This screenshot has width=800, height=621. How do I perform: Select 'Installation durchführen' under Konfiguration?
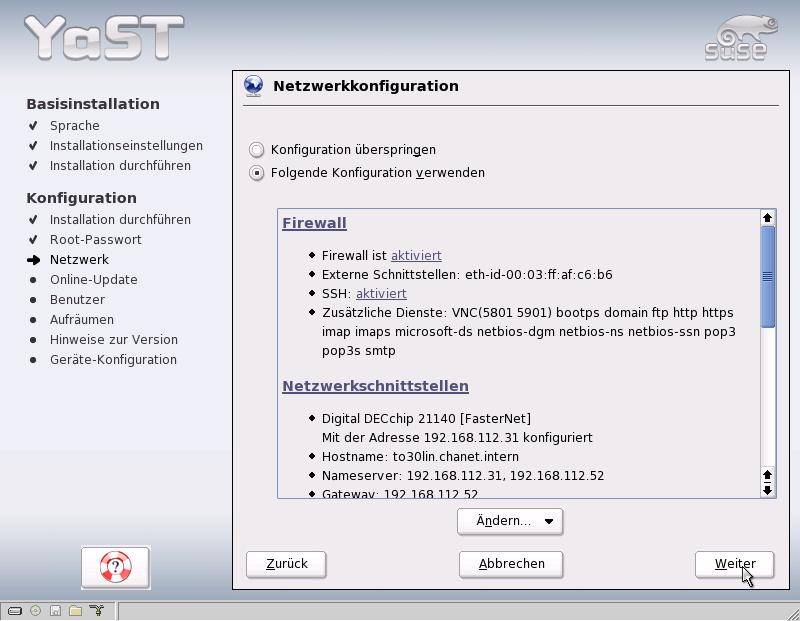(x=120, y=220)
